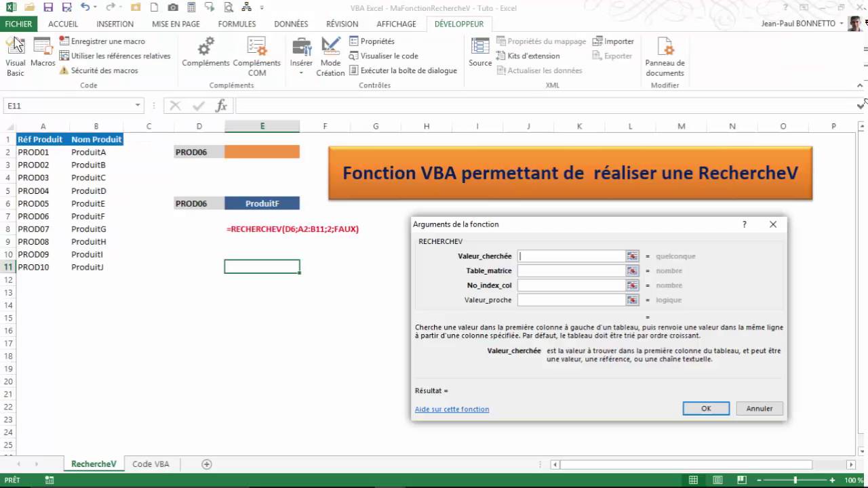The width and height of the screenshot is (868, 488).
Task: Click the Table_matrice input field
Action: [x=571, y=270]
